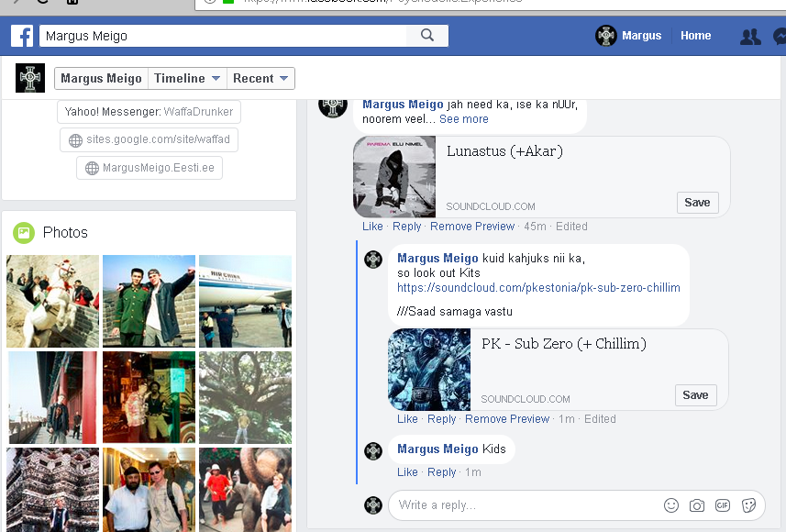Insert a GIF using the GIF icon
The height and width of the screenshot is (532, 786).
723,504
